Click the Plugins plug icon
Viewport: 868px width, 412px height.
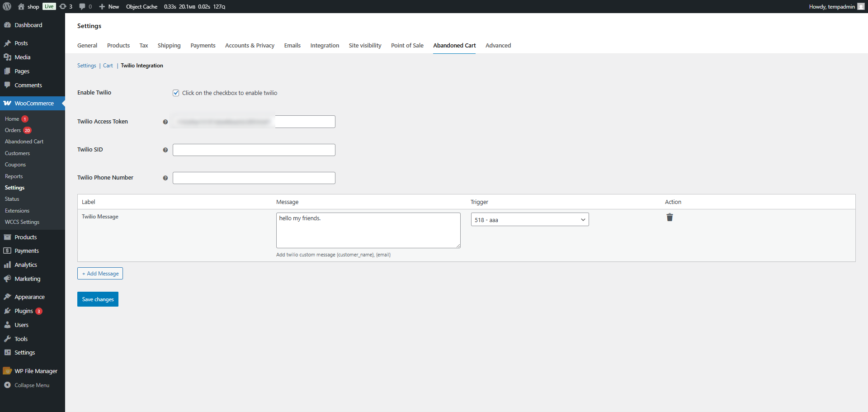[x=7, y=311]
